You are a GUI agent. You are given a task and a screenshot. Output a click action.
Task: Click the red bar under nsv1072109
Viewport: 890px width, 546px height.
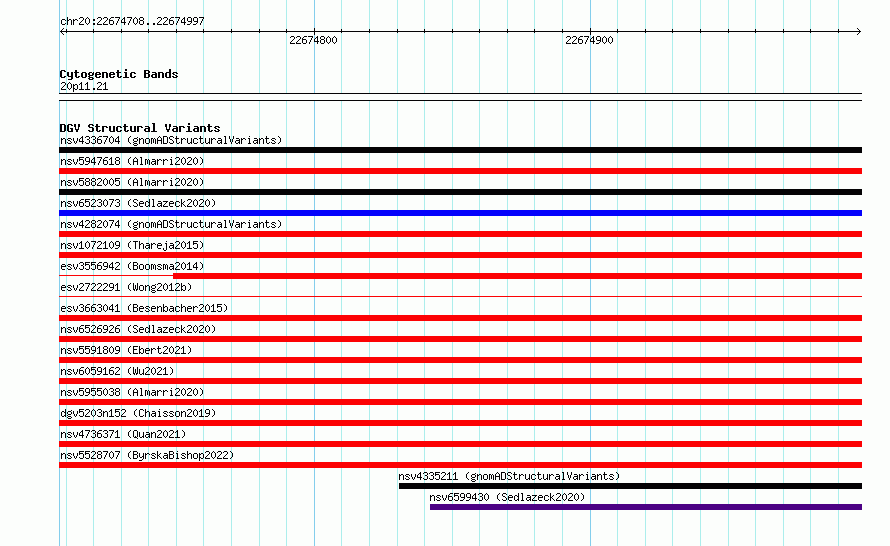(x=460, y=255)
